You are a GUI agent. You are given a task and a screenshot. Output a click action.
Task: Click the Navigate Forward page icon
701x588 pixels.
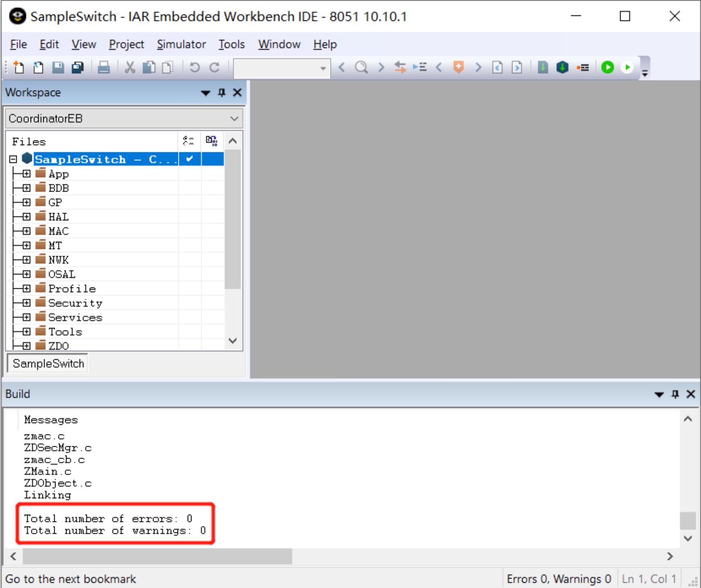tap(517, 67)
